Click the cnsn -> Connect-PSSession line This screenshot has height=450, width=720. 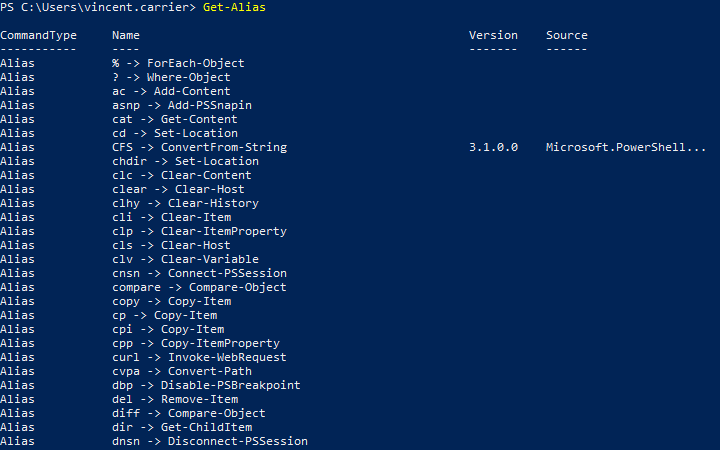(199, 273)
